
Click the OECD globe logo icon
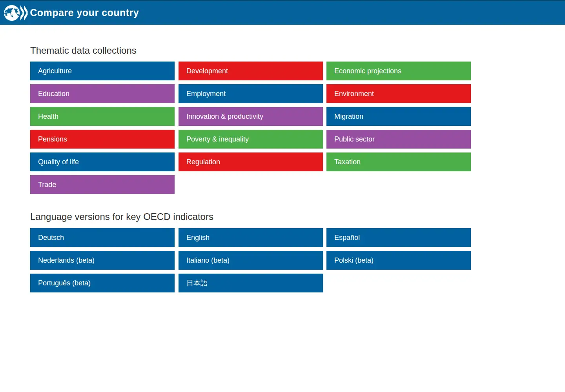click(16, 13)
